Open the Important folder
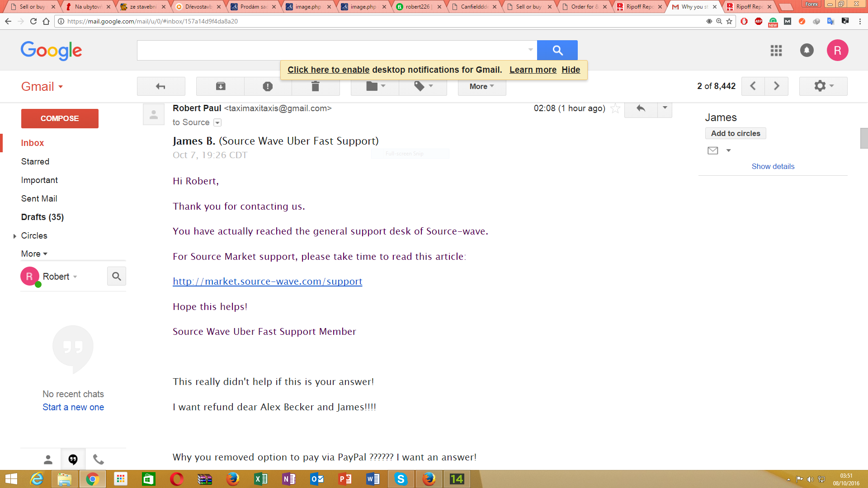The image size is (868, 488). click(39, 180)
